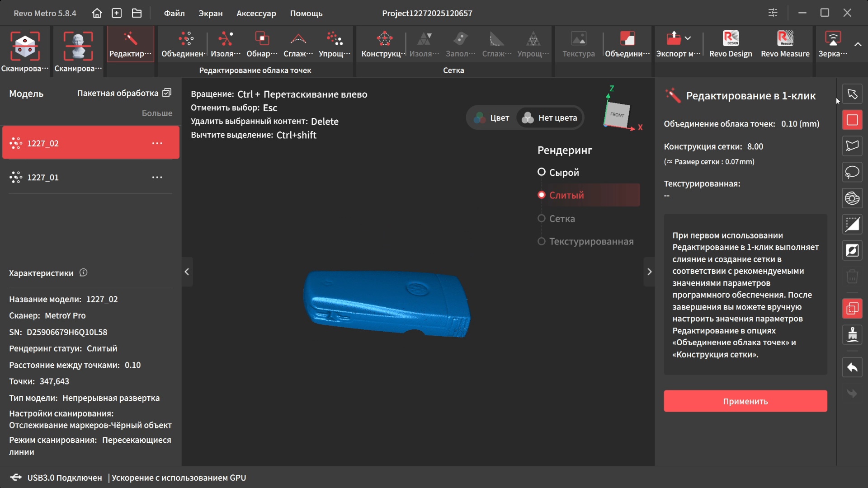
Task: Open the settings sliders icon
Action: click(773, 13)
